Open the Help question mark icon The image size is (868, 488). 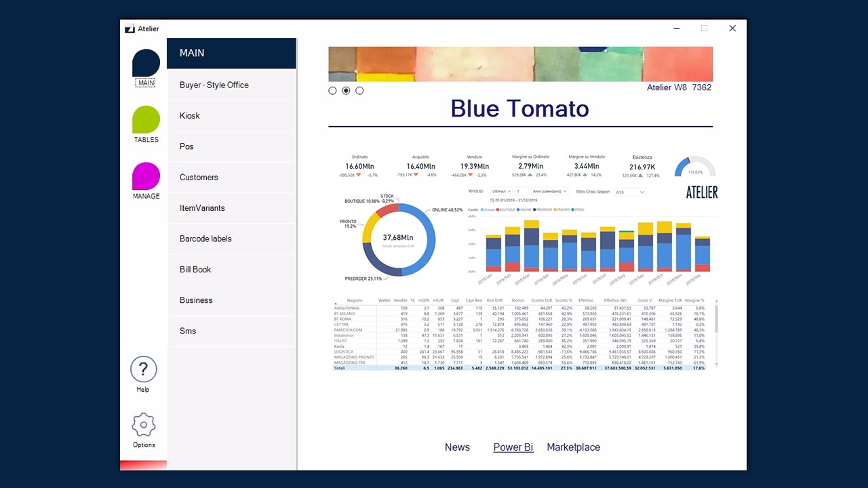pyautogui.click(x=143, y=369)
